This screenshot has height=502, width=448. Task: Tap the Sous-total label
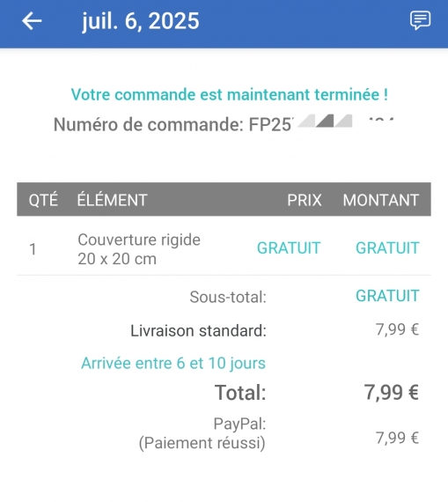point(228,297)
